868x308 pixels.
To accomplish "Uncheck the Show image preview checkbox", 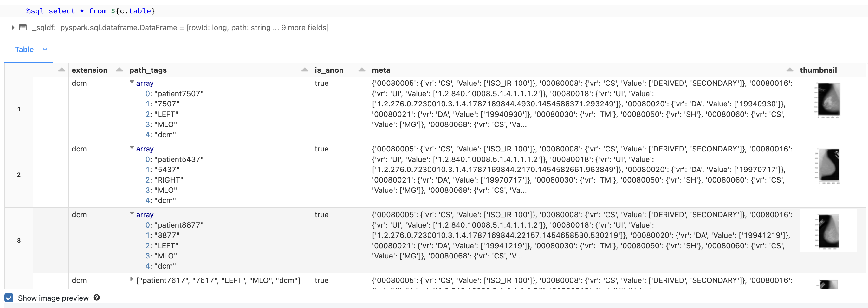I will (x=9, y=298).
